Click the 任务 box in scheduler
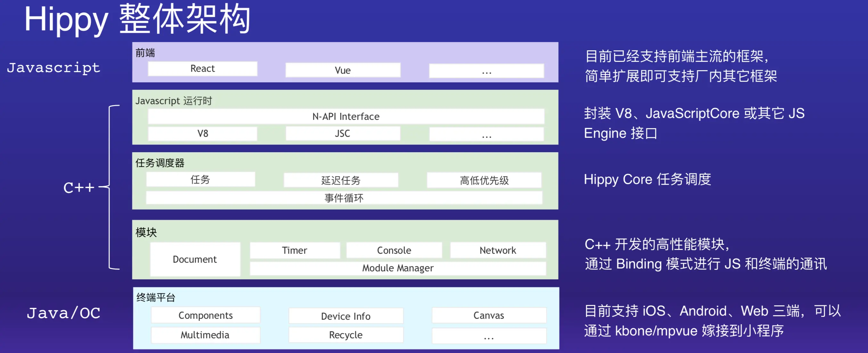The height and width of the screenshot is (353, 868). click(x=201, y=179)
